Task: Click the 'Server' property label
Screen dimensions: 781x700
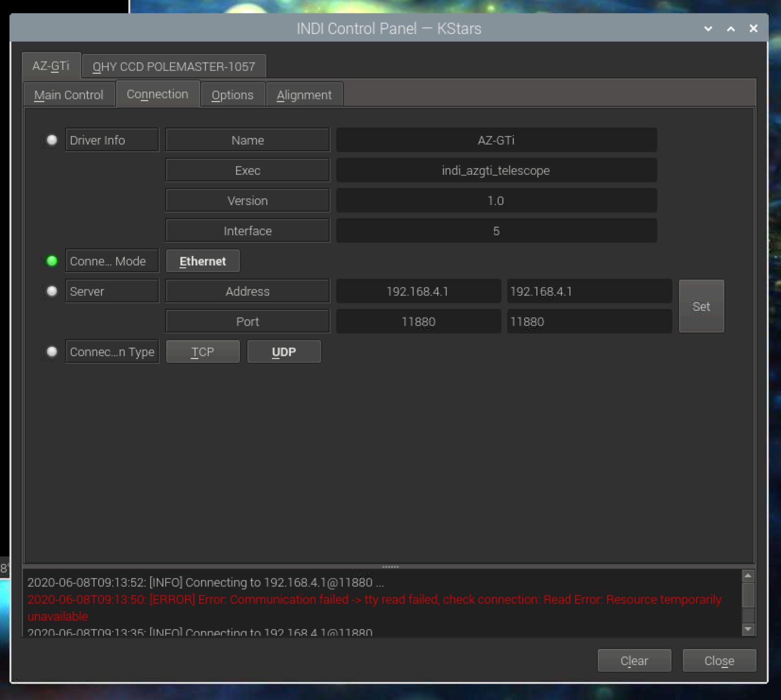Action: pos(112,291)
